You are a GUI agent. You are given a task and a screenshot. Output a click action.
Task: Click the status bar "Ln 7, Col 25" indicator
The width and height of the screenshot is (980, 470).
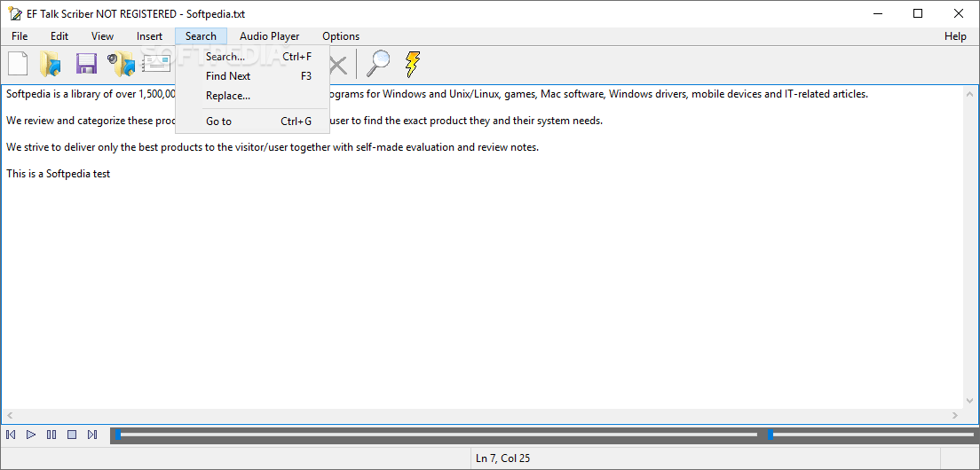click(x=502, y=458)
